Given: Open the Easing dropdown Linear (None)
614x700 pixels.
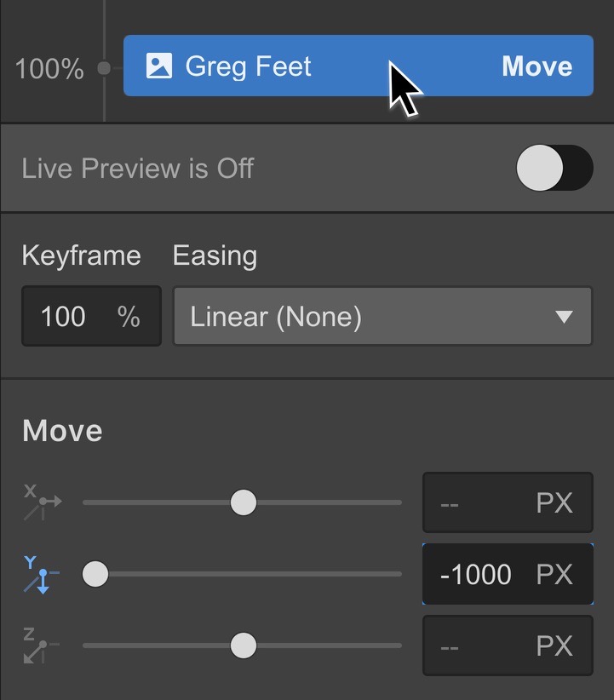Looking at the screenshot, I should point(382,316).
